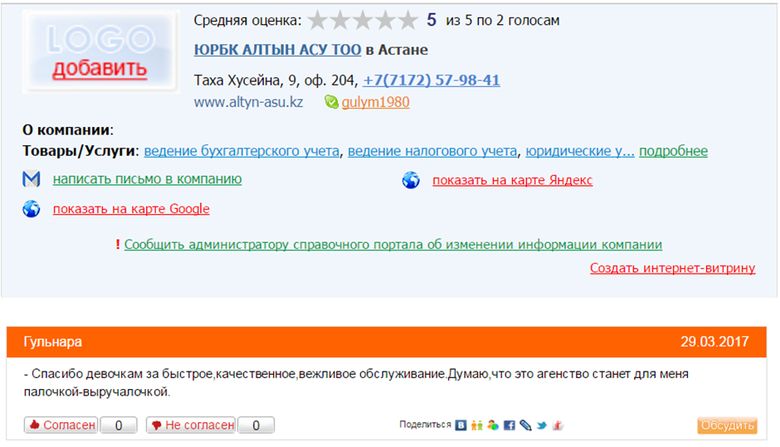This screenshot has height=447, width=780.
Task: Open Skype contact gulym1980
Action: click(375, 102)
